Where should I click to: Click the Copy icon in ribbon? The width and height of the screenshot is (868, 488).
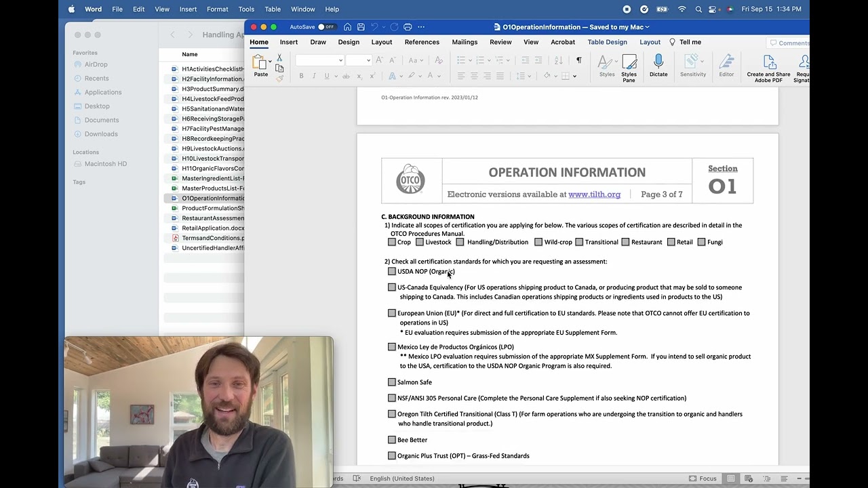(279, 68)
